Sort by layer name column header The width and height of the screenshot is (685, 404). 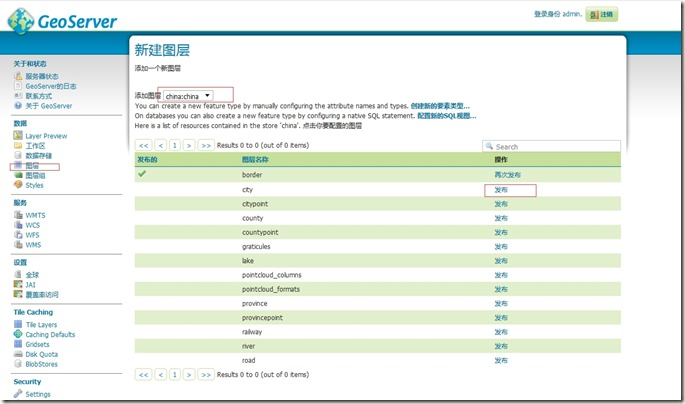[255, 159]
